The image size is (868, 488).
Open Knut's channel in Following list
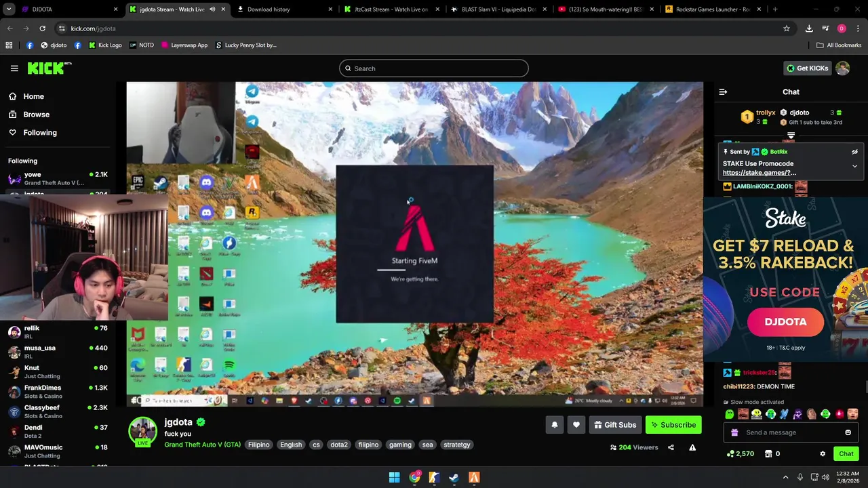[x=58, y=371]
